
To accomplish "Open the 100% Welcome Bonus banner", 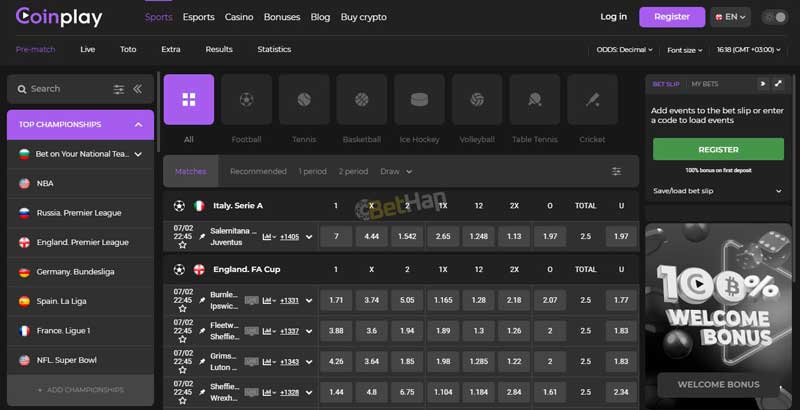I will click(x=718, y=316).
